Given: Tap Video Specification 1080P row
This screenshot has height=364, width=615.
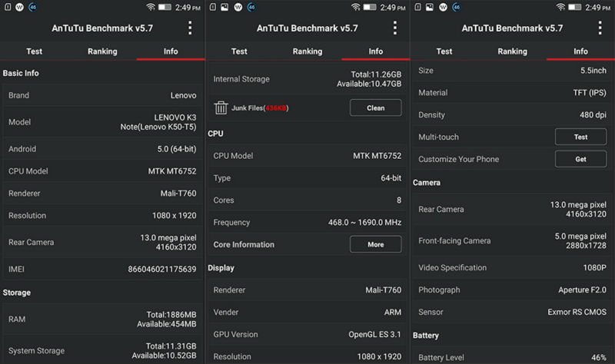Looking at the screenshot, I should click(513, 267).
